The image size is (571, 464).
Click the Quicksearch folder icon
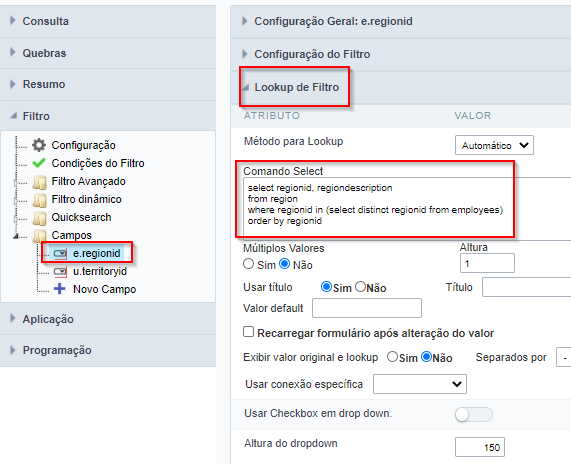[x=39, y=218]
